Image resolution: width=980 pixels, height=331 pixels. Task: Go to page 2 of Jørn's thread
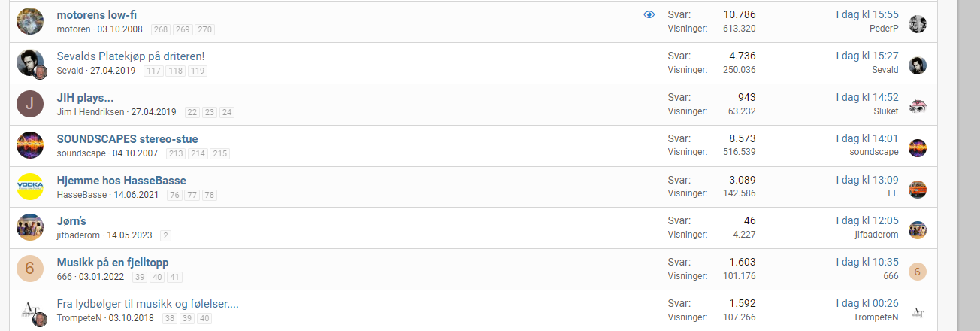click(x=165, y=235)
